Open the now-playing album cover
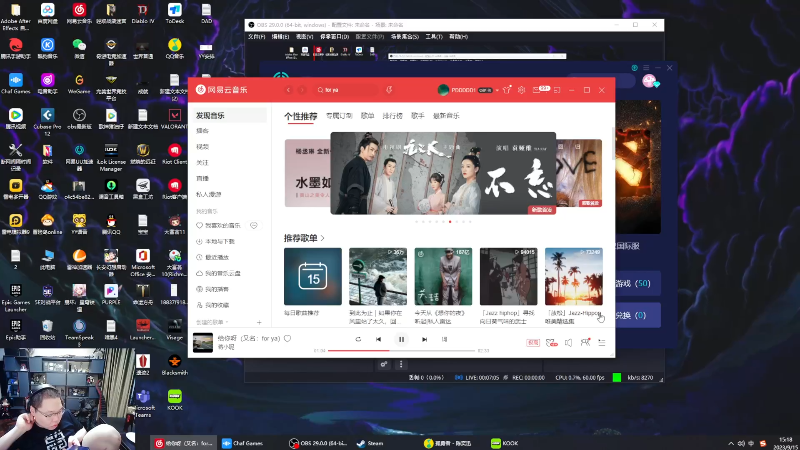The width and height of the screenshot is (800, 450). [x=203, y=342]
